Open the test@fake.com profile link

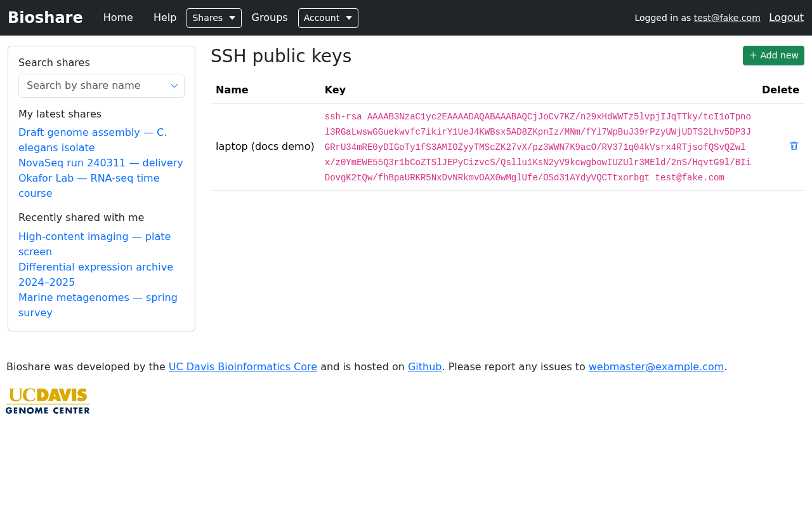(x=727, y=18)
